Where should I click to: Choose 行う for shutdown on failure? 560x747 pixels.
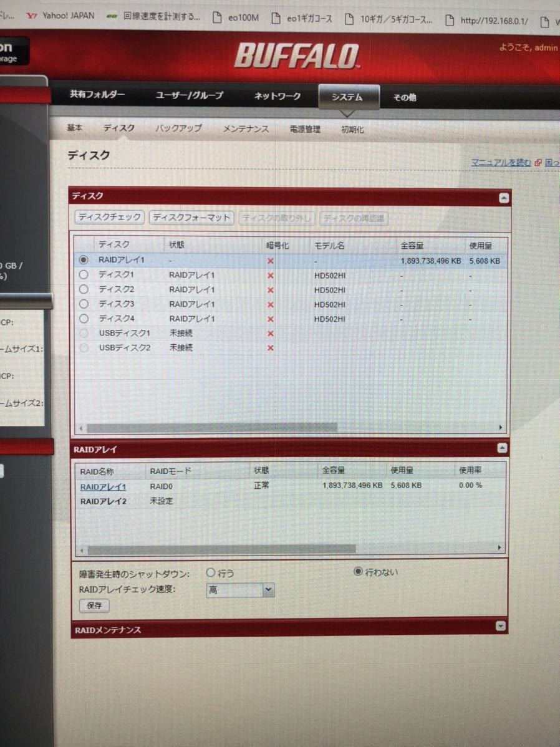(x=210, y=572)
